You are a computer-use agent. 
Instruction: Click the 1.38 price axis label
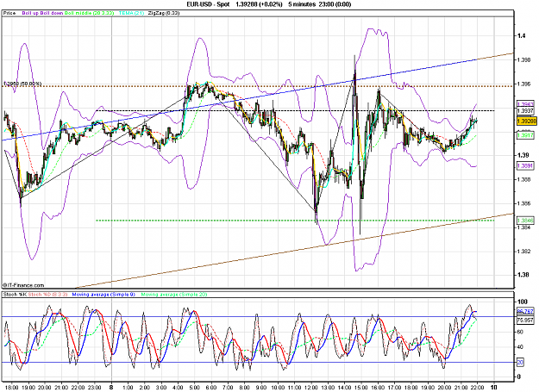523,275
